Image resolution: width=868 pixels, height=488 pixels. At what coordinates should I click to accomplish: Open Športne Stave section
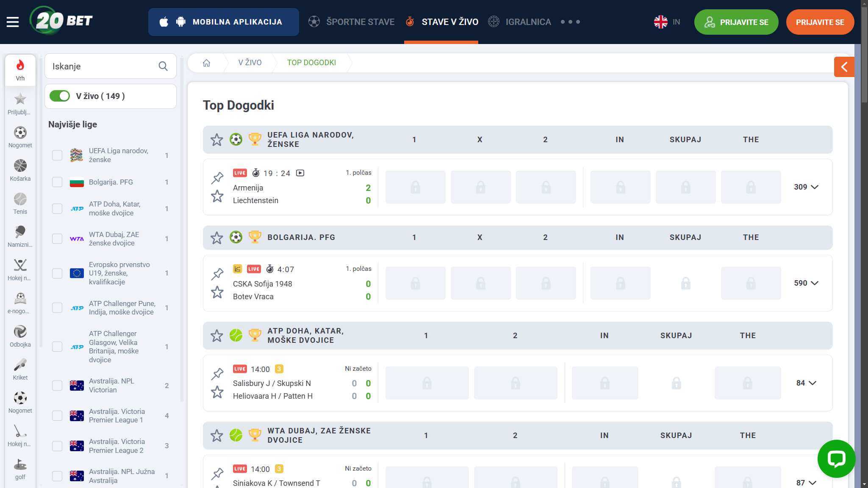(351, 22)
